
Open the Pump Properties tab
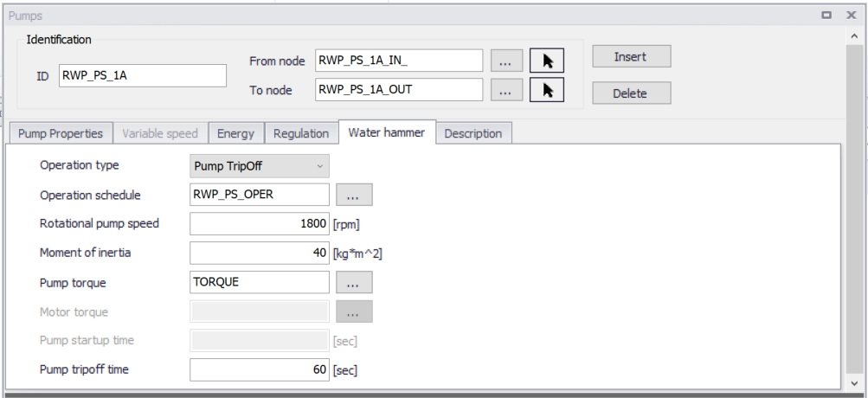tap(61, 133)
